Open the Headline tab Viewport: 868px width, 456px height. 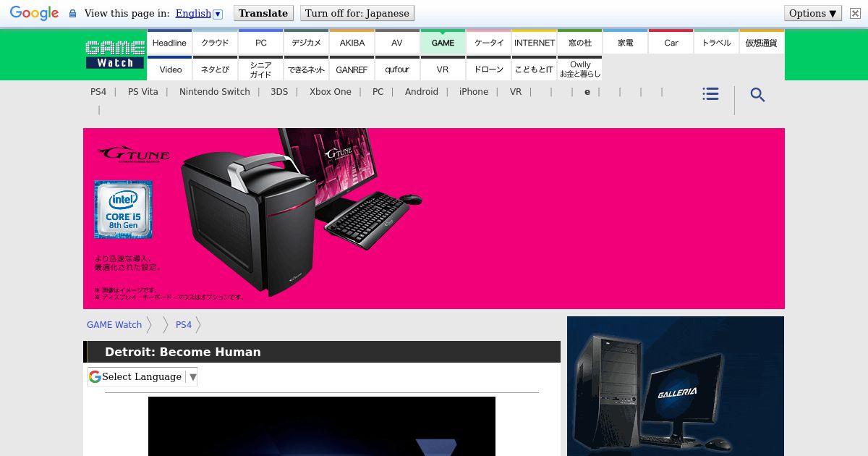(169, 43)
